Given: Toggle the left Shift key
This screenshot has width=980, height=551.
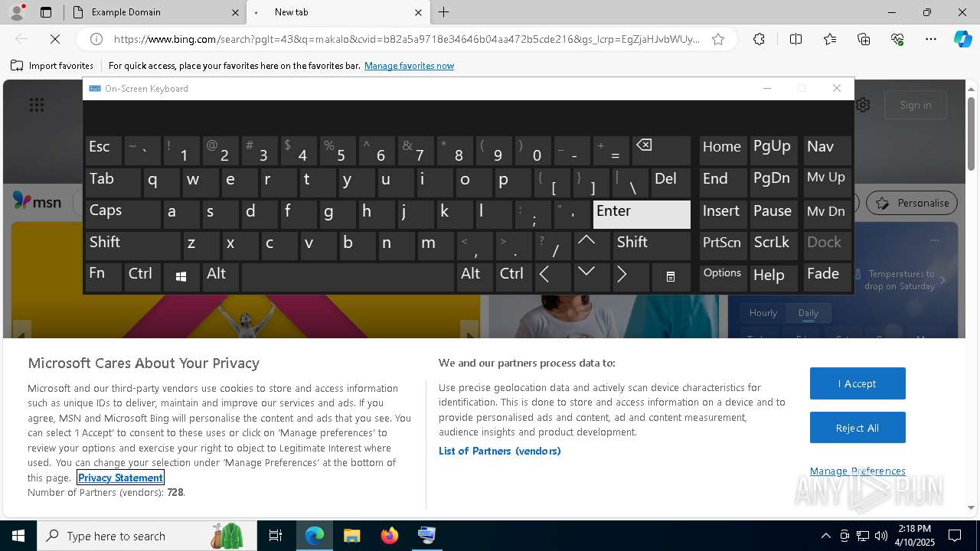Looking at the screenshot, I should coord(133,246).
